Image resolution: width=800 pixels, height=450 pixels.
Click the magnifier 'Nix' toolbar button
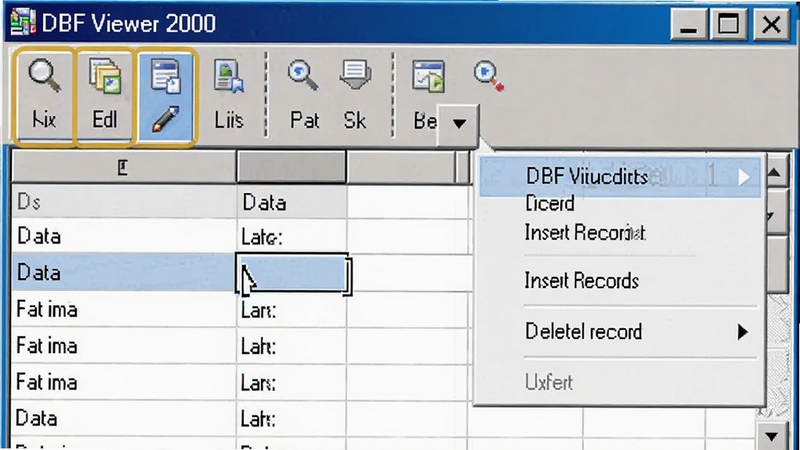coord(44,97)
